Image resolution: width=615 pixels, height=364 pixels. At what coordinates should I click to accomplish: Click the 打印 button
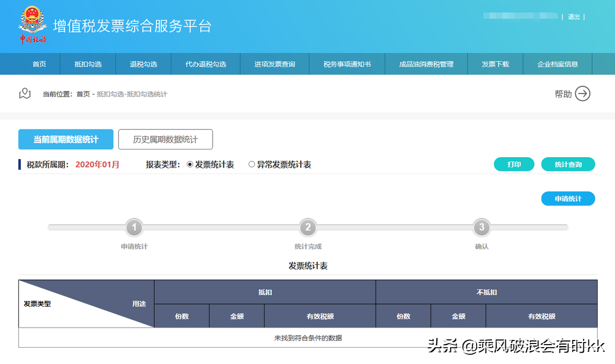pyautogui.click(x=514, y=164)
